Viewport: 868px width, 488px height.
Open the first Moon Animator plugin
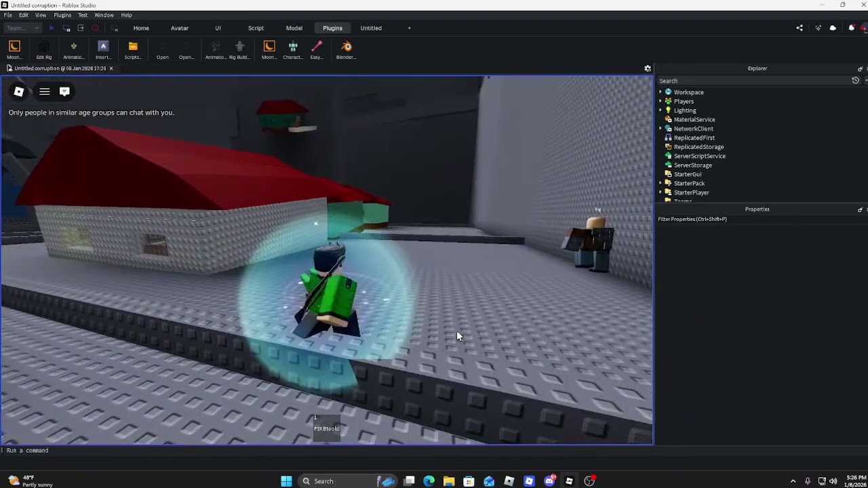[14, 49]
